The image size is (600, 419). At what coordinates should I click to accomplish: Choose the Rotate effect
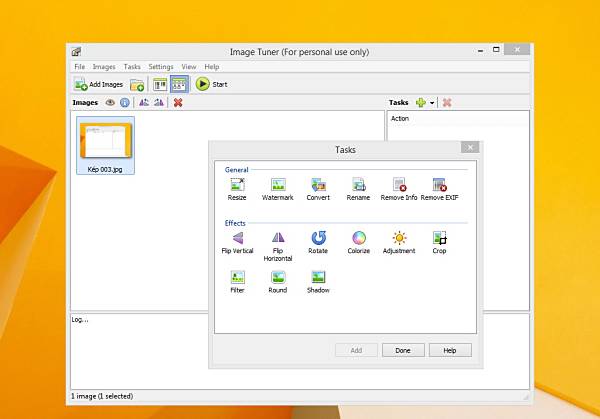[x=318, y=243]
